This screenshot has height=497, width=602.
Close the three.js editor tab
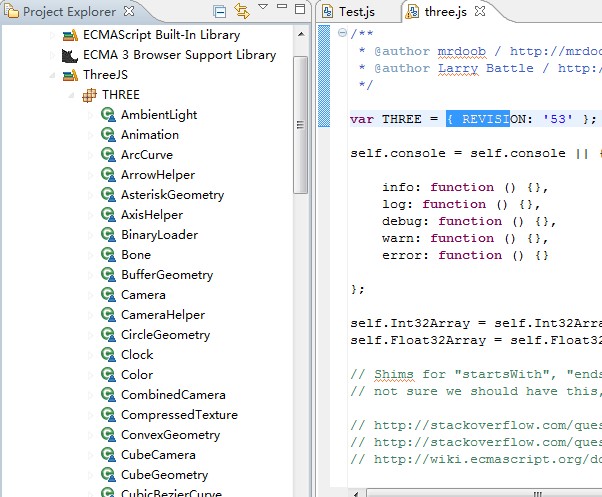pyautogui.click(x=480, y=11)
